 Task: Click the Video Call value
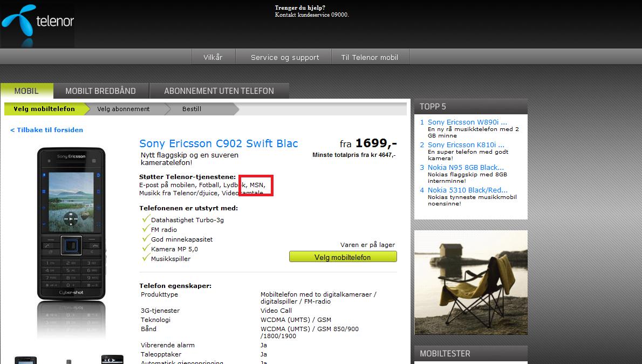click(x=276, y=311)
